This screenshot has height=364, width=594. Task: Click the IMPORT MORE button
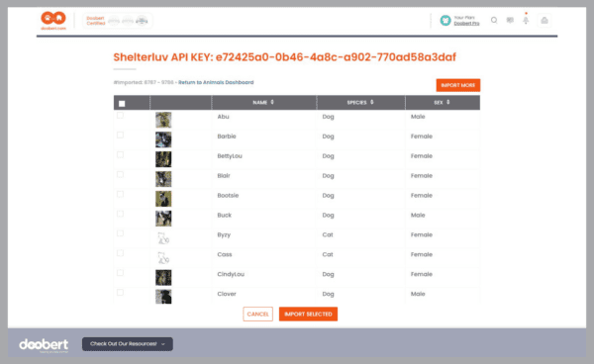(x=458, y=85)
